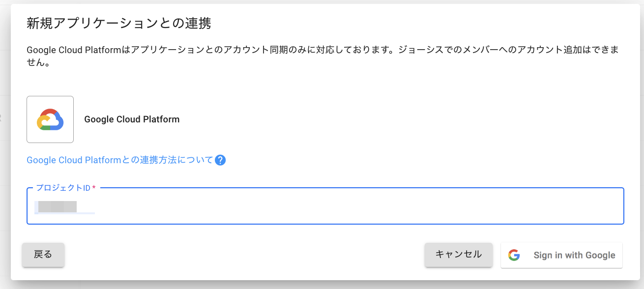Select the blurred project ID value

(x=58, y=206)
